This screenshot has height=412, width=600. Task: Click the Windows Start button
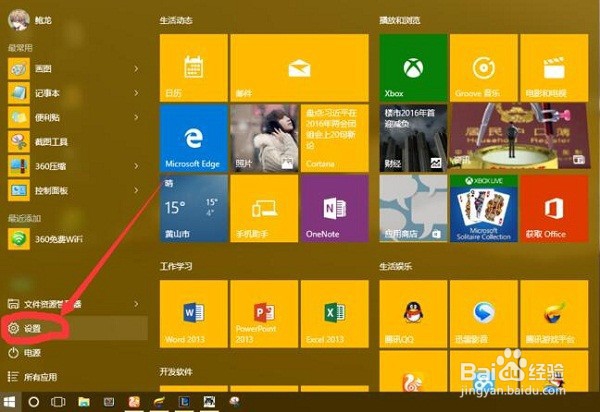click(9, 402)
